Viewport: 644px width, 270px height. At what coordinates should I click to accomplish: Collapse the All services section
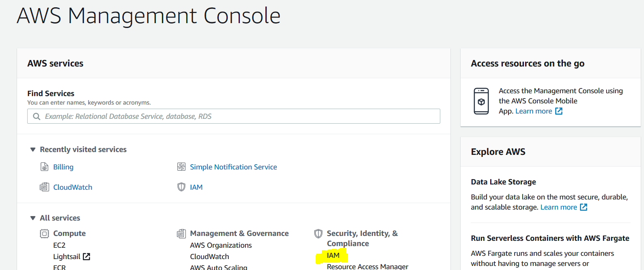coord(33,218)
